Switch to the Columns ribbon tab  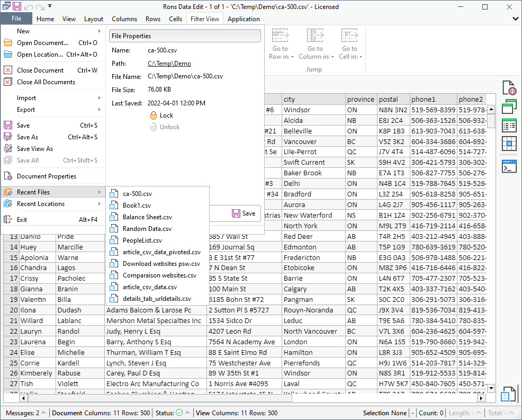pos(124,19)
